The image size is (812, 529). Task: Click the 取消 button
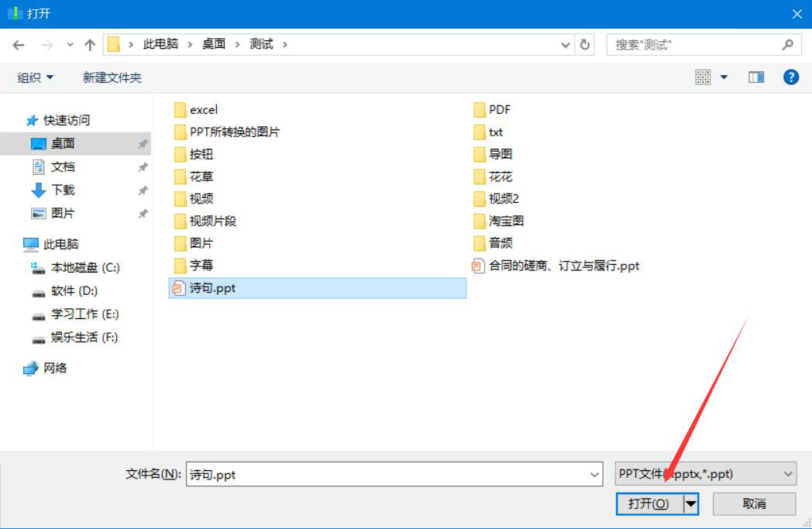click(754, 503)
